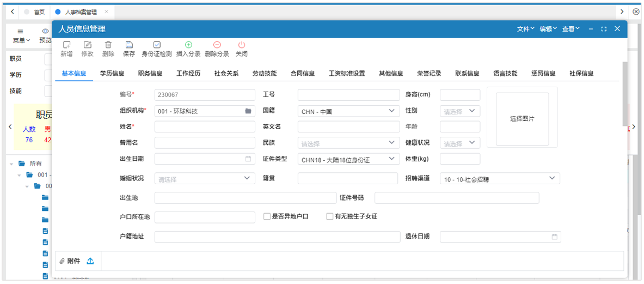Click 选择图片 to choose photo
Image resolution: width=644 pixels, height=284 pixels.
522,119
